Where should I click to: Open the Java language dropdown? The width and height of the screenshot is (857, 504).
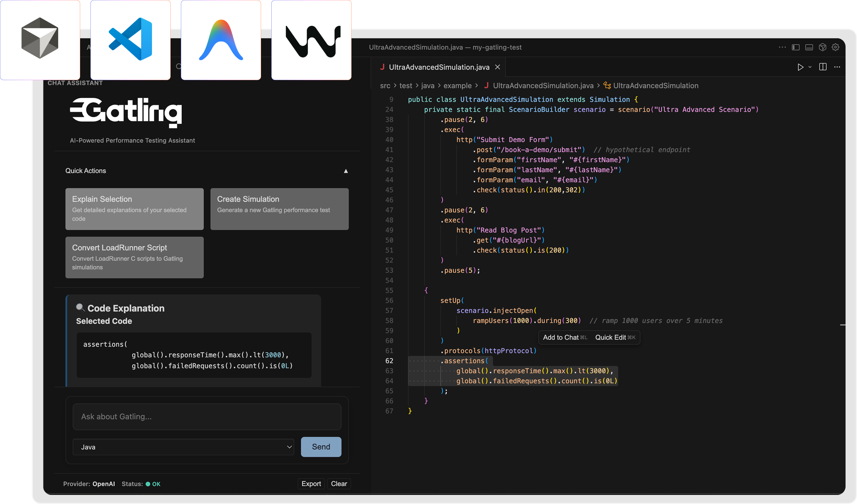pyautogui.click(x=183, y=447)
